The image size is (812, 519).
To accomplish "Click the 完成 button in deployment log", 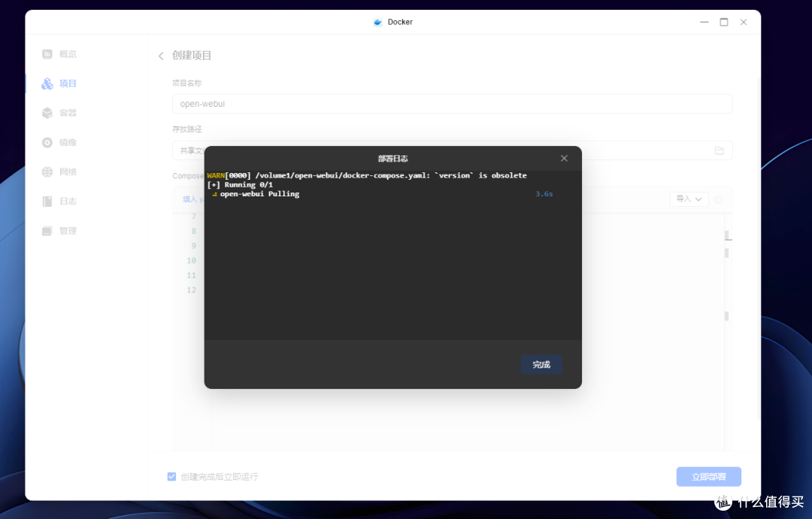I will 541,364.
